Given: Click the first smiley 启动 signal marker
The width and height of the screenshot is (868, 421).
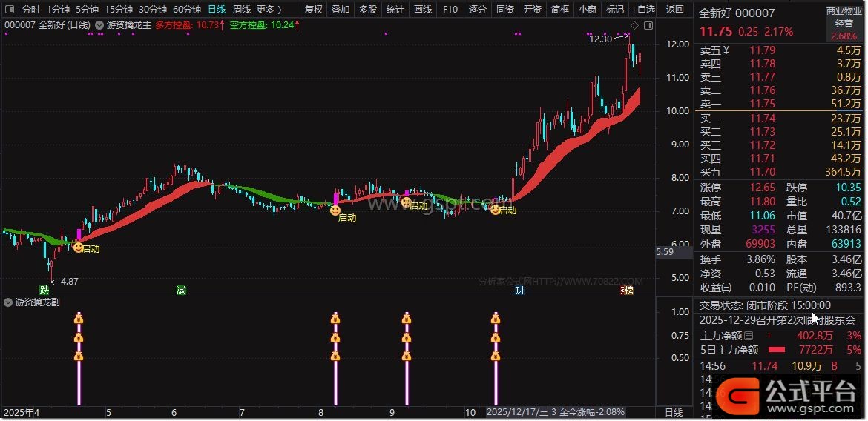Looking at the screenshot, I should [x=79, y=248].
